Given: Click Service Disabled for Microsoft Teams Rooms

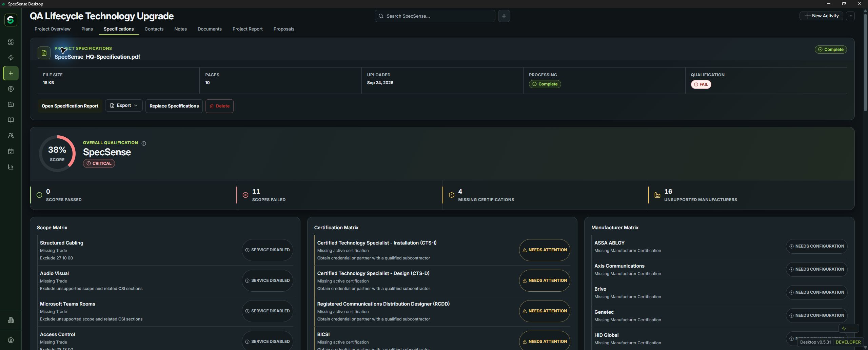Looking at the screenshot, I should click(x=268, y=311).
